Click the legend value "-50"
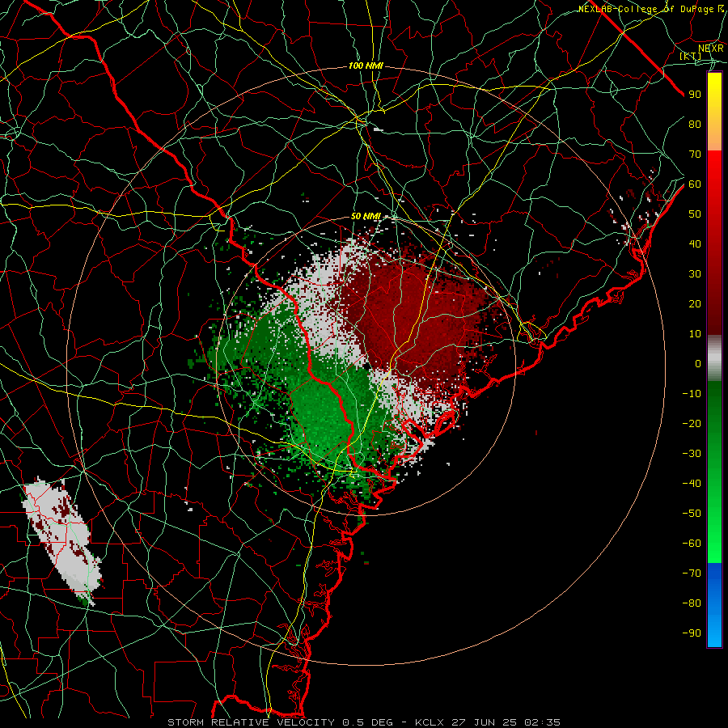This screenshot has height=728, width=728. (x=692, y=513)
